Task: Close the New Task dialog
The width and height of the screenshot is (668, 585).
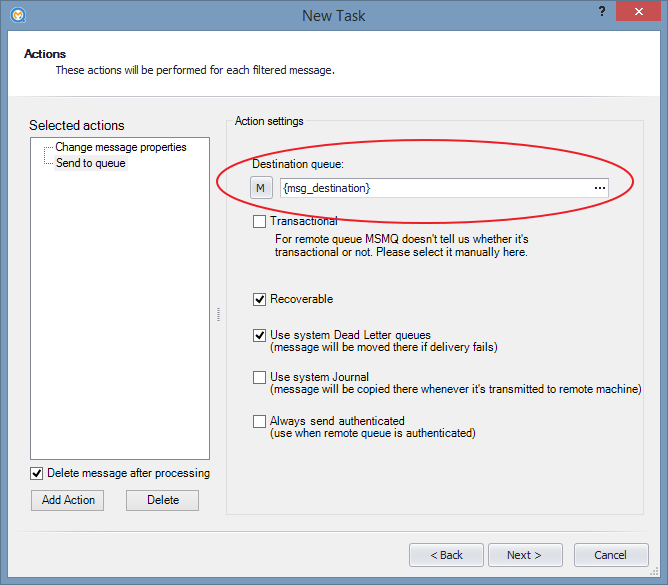Action: point(638,12)
